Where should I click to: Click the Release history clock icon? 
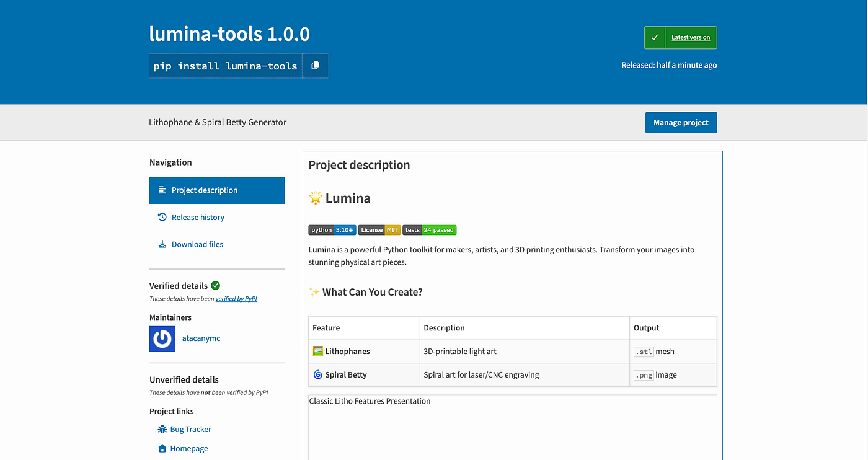tap(162, 217)
